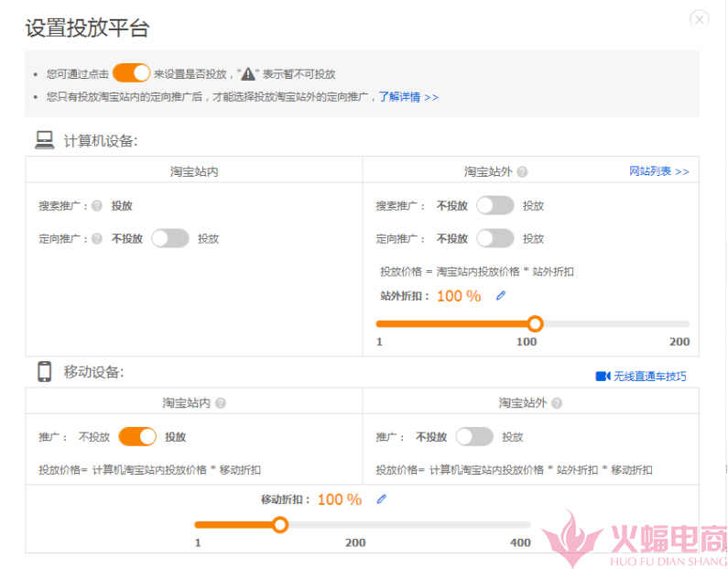Click the warning triangle icon in the tips
Screen dimensions: 728x569
[248, 74]
